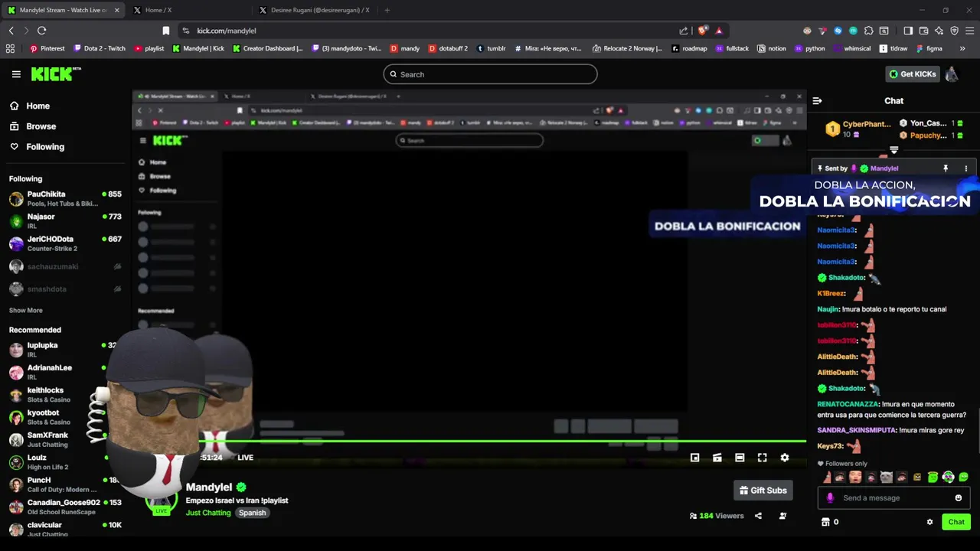
Task: Click the LIVE indicator in the player
Action: [245, 458]
